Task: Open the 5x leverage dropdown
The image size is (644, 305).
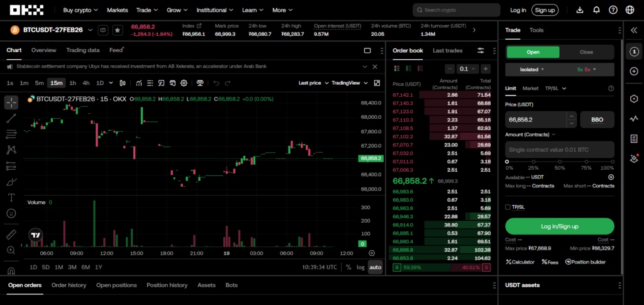Action: click(x=586, y=69)
